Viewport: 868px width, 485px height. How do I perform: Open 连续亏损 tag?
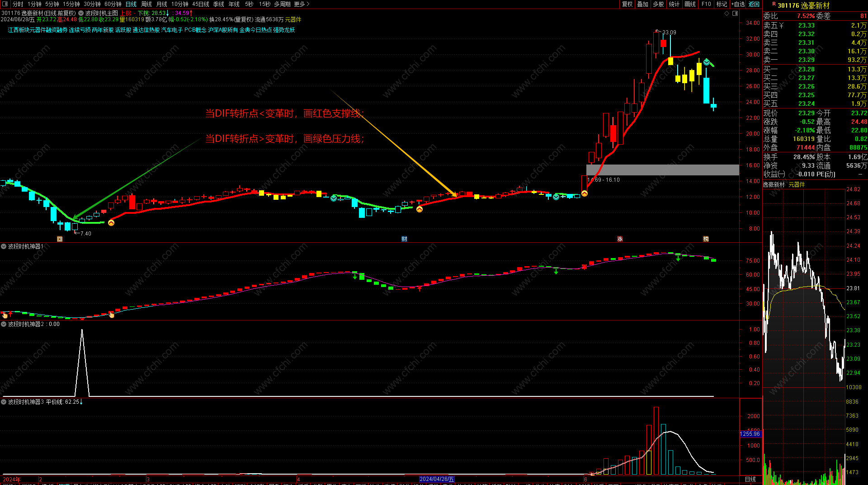click(80, 30)
